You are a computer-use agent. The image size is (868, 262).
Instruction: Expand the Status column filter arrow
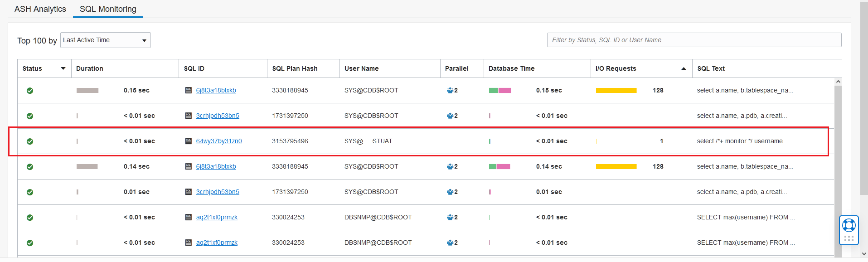point(63,68)
